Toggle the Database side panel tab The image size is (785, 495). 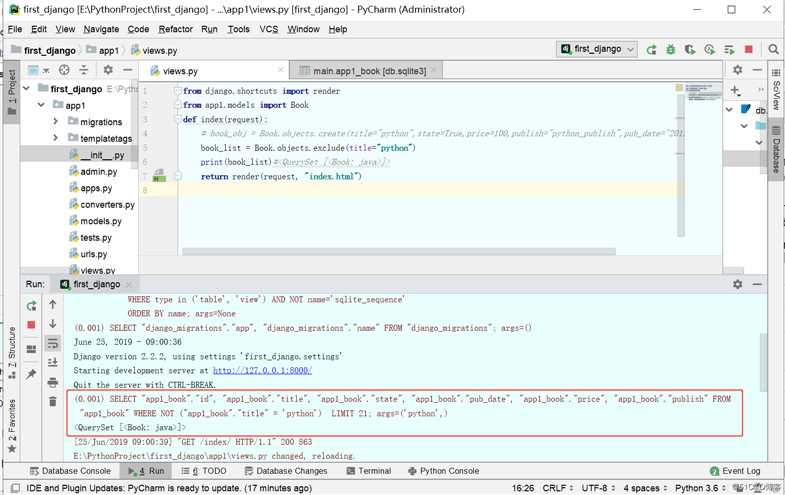pos(775,149)
